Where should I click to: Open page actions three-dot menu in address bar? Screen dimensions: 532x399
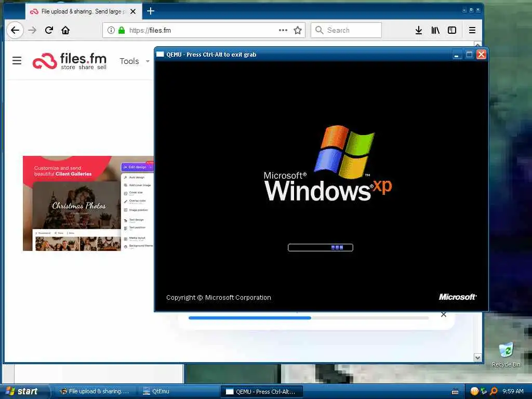pos(283,30)
